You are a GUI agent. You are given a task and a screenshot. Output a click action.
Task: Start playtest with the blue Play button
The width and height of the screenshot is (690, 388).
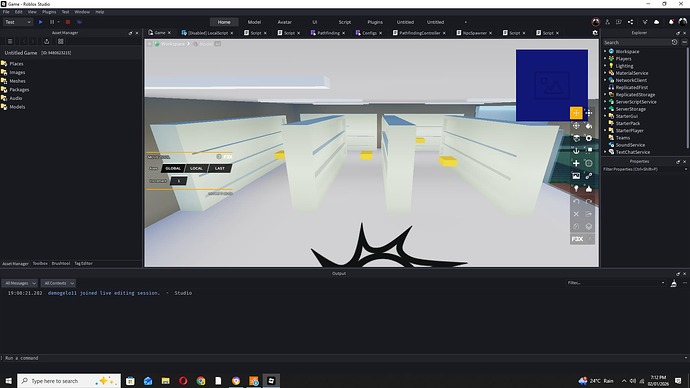[40, 22]
